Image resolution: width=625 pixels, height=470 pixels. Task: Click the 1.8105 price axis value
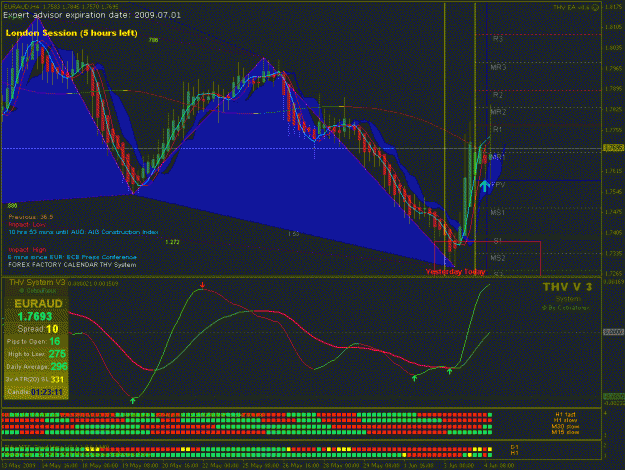coord(613,27)
